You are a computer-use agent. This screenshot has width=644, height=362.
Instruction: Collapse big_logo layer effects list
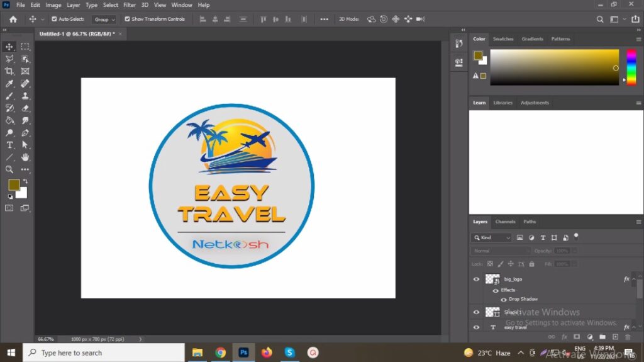point(634,280)
